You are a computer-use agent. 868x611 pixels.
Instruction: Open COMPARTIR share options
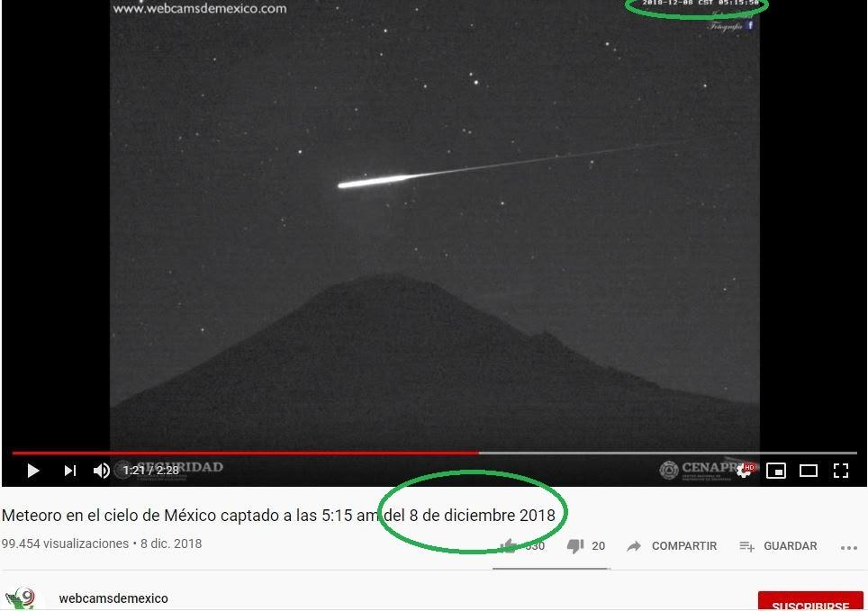click(x=672, y=546)
